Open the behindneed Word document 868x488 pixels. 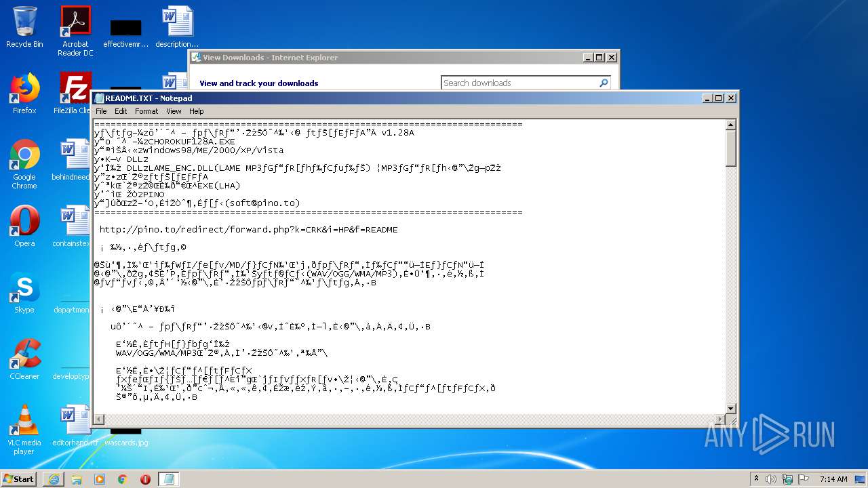(x=72, y=160)
